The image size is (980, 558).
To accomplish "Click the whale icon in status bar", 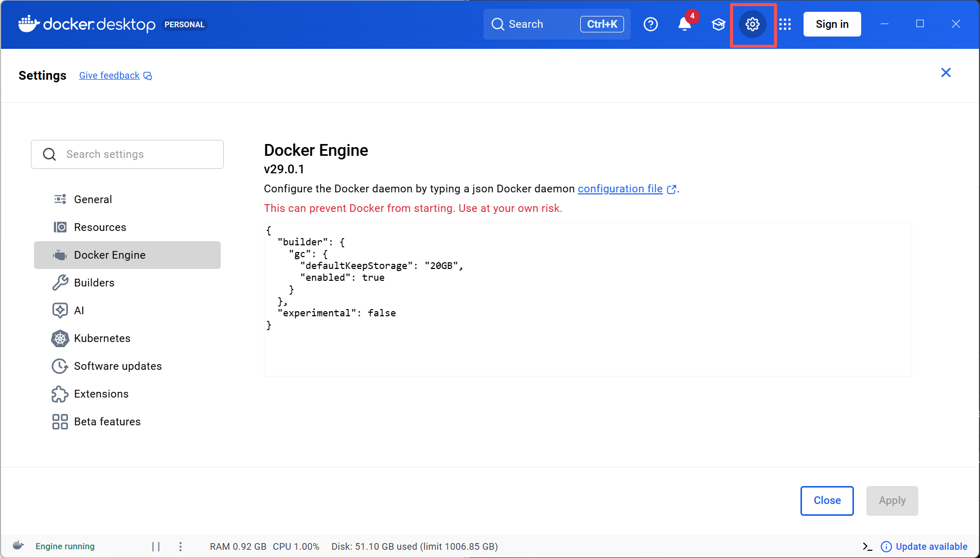I will (19, 546).
